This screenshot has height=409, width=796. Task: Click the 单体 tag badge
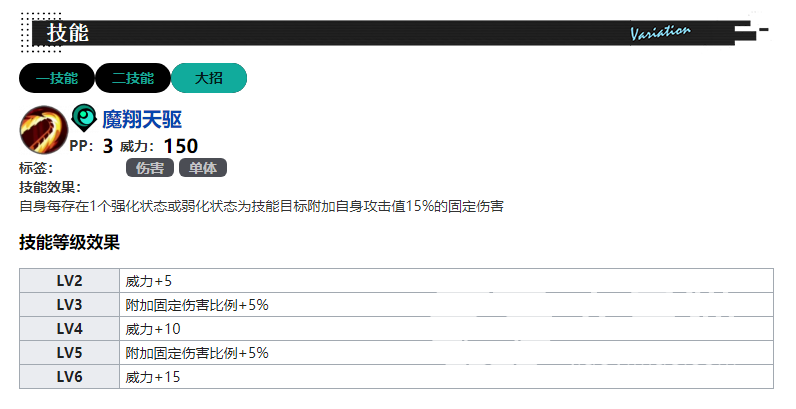202,168
